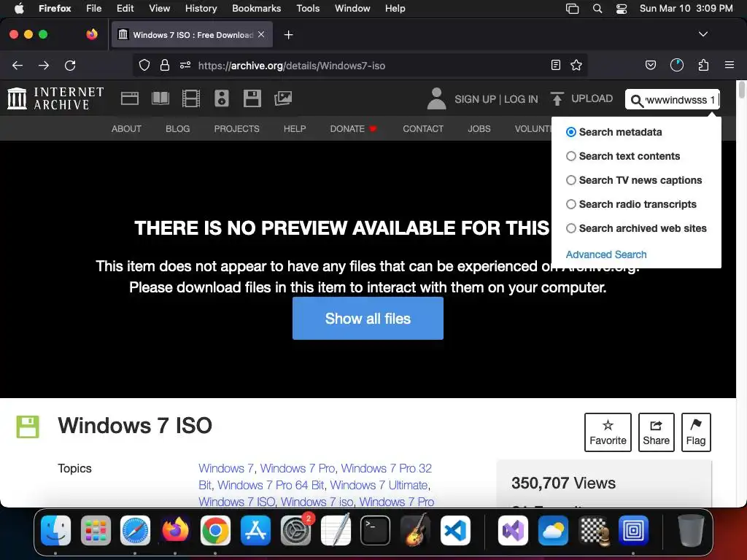Viewport: 747px width, 560px height.
Task: Go forward with the browser forward arrow
Action: [x=44, y=65]
